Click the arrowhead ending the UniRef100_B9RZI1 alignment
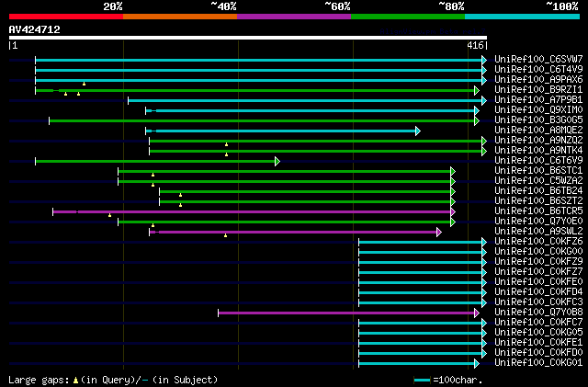This screenshot has width=588, height=387. 477,90
